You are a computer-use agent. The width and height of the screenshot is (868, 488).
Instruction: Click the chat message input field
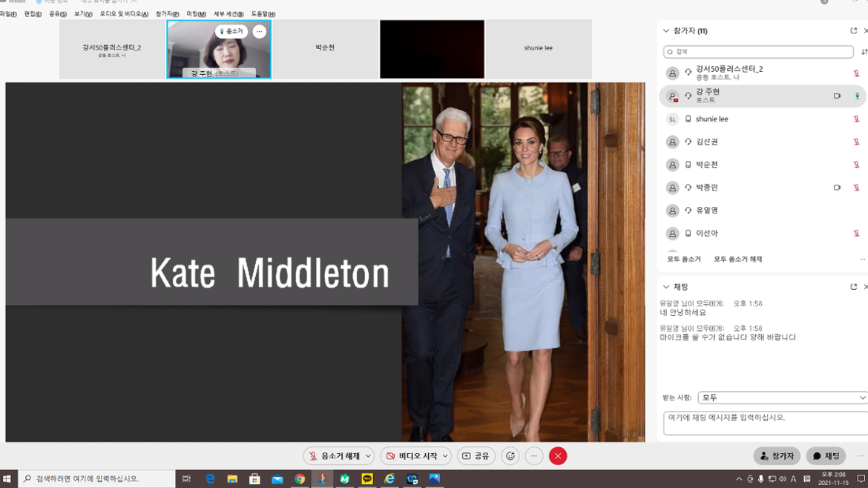pyautogui.click(x=766, y=423)
